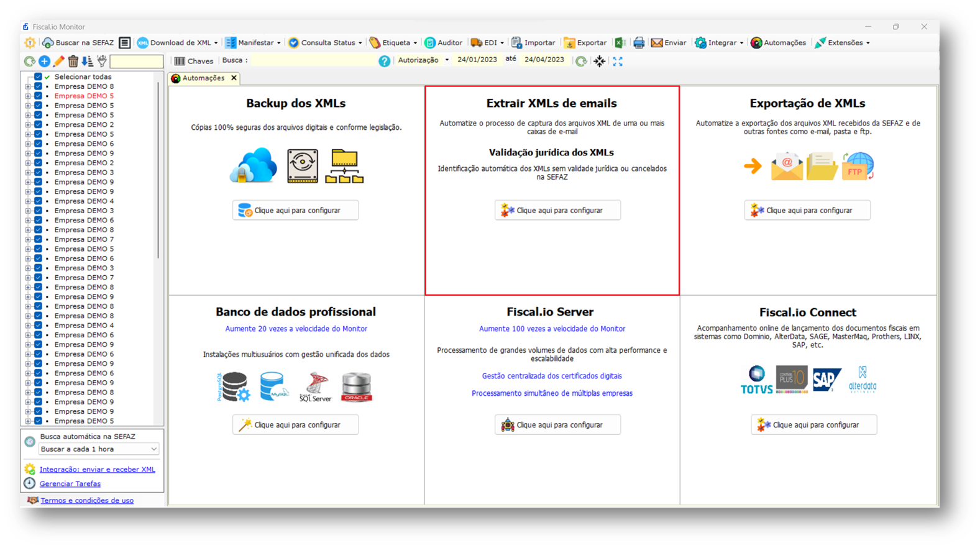Click the collapse inward-arrows icon
Image resolution: width=980 pixels, height=548 pixels.
coord(600,61)
